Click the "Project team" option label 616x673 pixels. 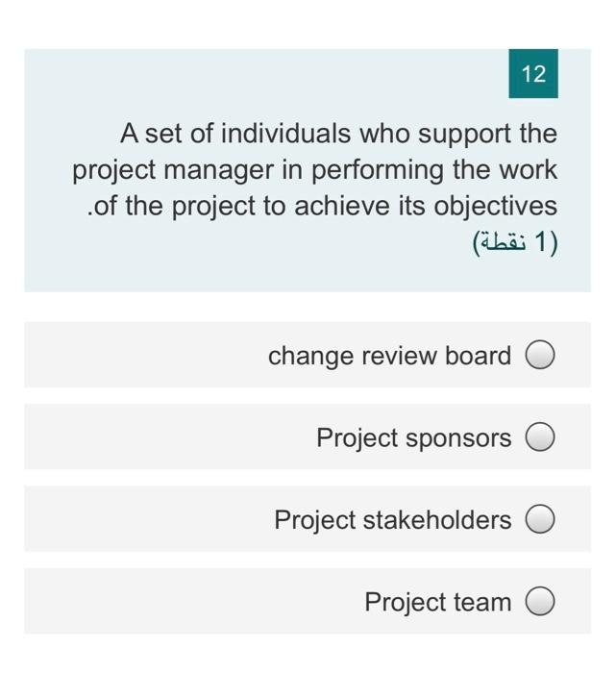pyautogui.click(x=437, y=603)
